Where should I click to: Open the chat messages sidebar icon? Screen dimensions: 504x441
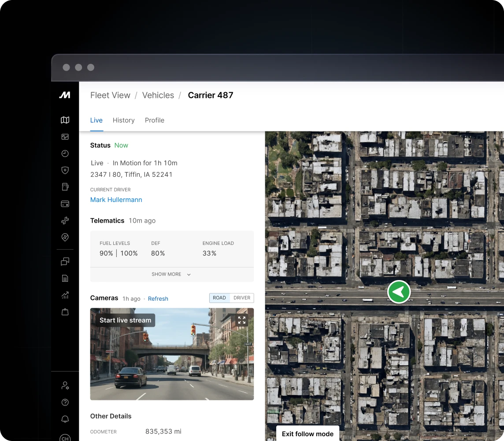[x=65, y=262]
